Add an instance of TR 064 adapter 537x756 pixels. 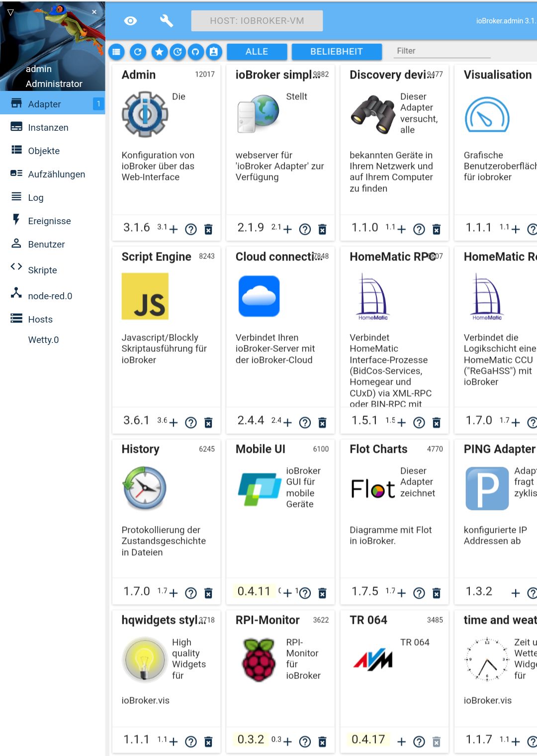tap(401, 742)
